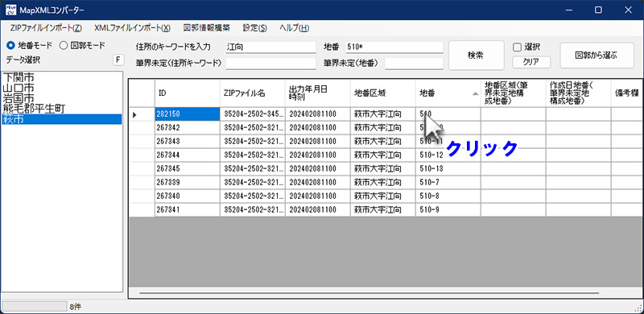Minimize the MapXML Converter window
Viewport: 644px width, 314px height.
click(x=569, y=10)
